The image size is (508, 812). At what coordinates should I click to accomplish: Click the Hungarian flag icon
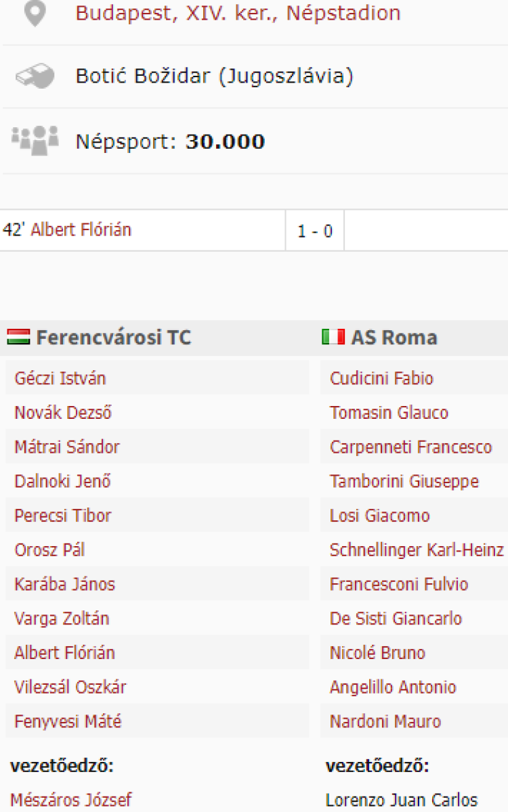pyautogui.click(x=18, y=337)
